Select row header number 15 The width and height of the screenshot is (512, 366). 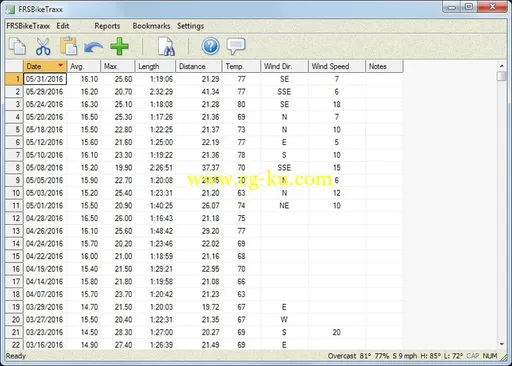point(14,256)
